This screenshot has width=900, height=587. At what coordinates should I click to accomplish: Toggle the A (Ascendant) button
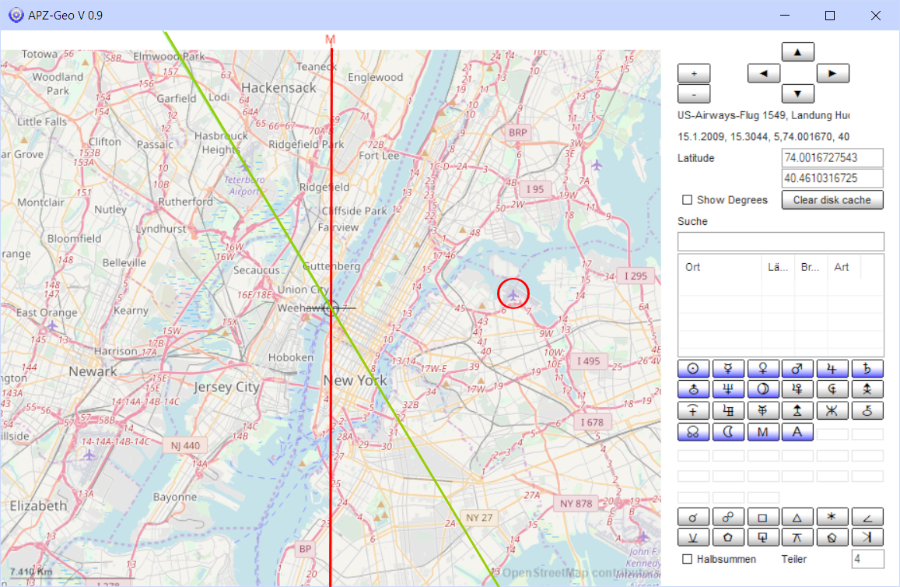coord(798,432)
